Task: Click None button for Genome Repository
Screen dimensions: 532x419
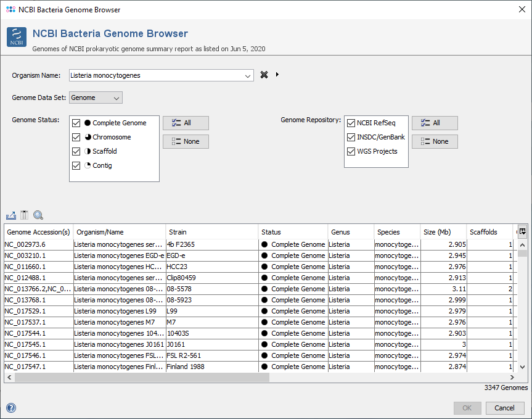Action: click(x=435, y=141)
